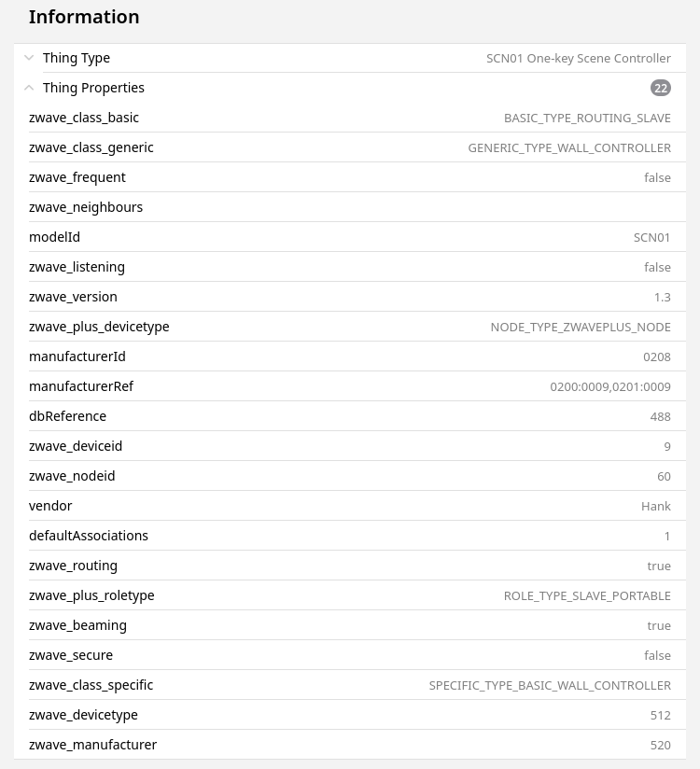Viewport: 700px width, 769px height.
Task: Click the Thing Properties section header
Action: click(x=93, y=88)
